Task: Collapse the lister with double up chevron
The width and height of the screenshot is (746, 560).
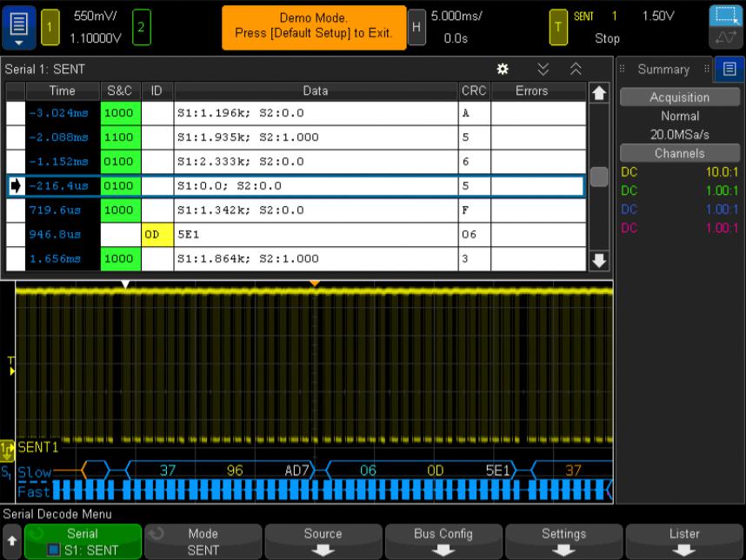Action: 575,69
